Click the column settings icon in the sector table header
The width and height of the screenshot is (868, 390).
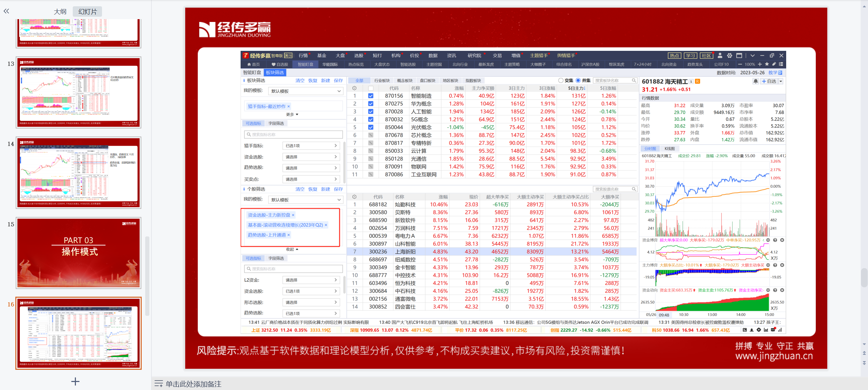click(354, 88)
